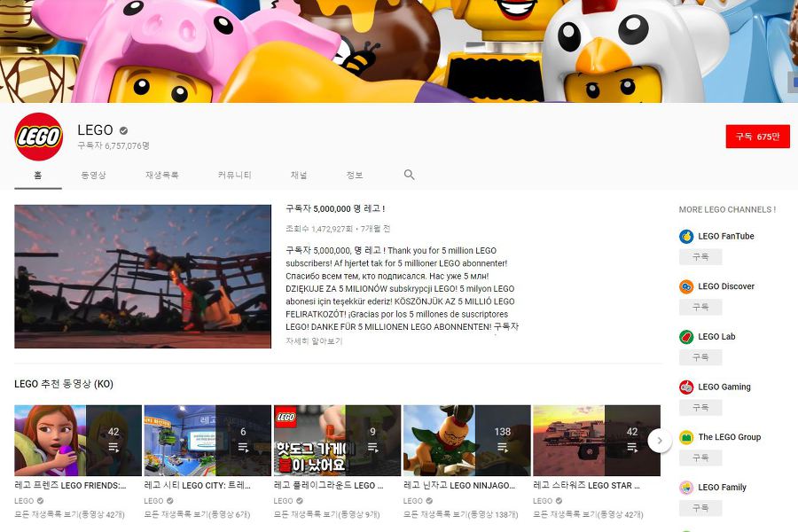Open the hotdog shop playground playlist thumbnail

tap(337, 441)
